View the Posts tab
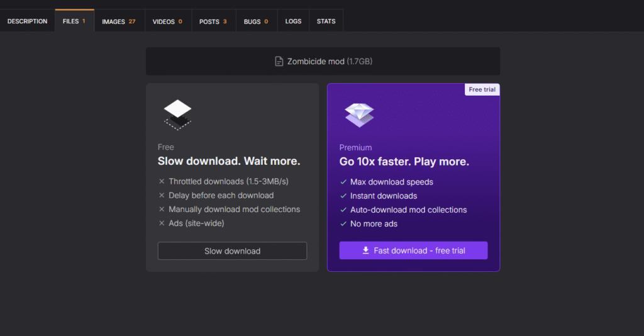The height and width of the screenshot is (336, 644). [x=213, y=21]
